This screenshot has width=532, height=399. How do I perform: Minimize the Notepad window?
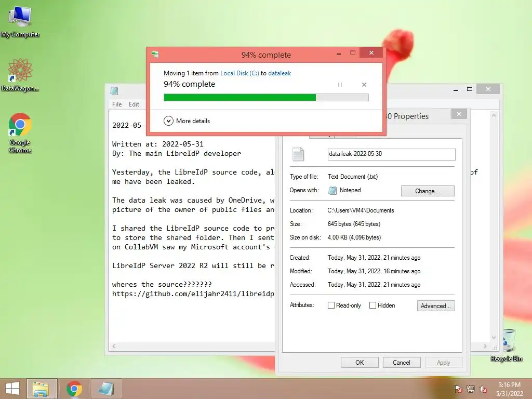(455, 89)
